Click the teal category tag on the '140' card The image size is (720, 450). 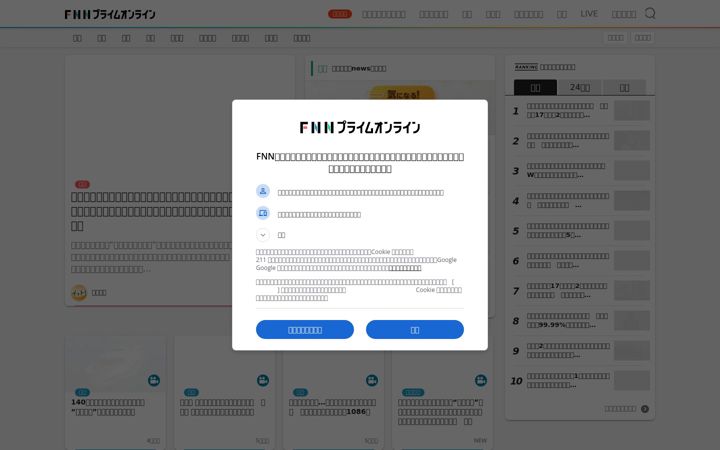83,393
